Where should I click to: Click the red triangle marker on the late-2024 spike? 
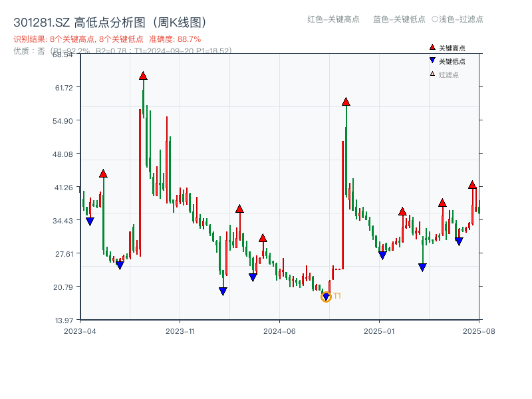click(346, 101)
